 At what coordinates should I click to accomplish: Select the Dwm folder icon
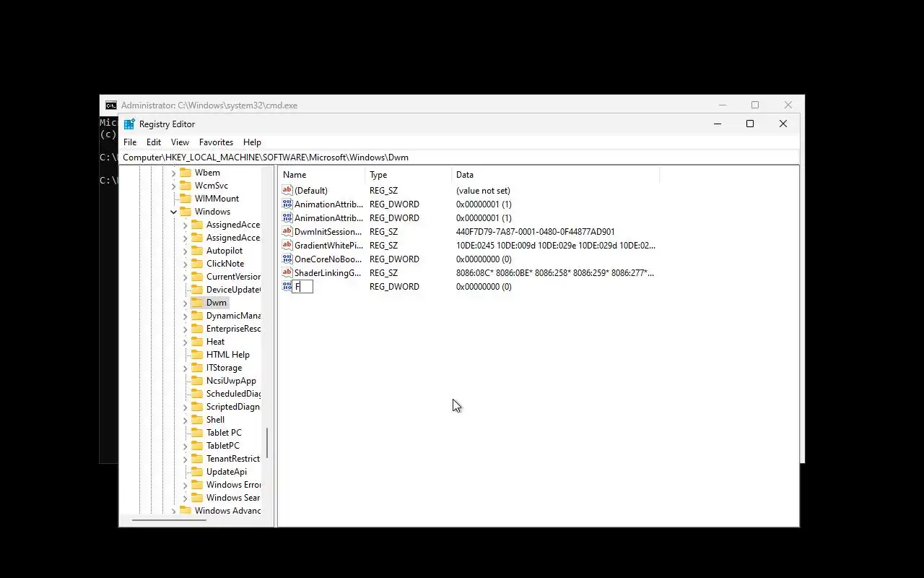coord(197,303)
